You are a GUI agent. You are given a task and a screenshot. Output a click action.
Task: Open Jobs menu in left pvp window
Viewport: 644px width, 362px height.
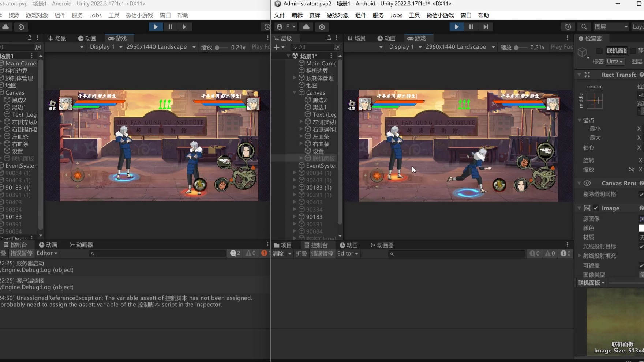coord(96,15)
